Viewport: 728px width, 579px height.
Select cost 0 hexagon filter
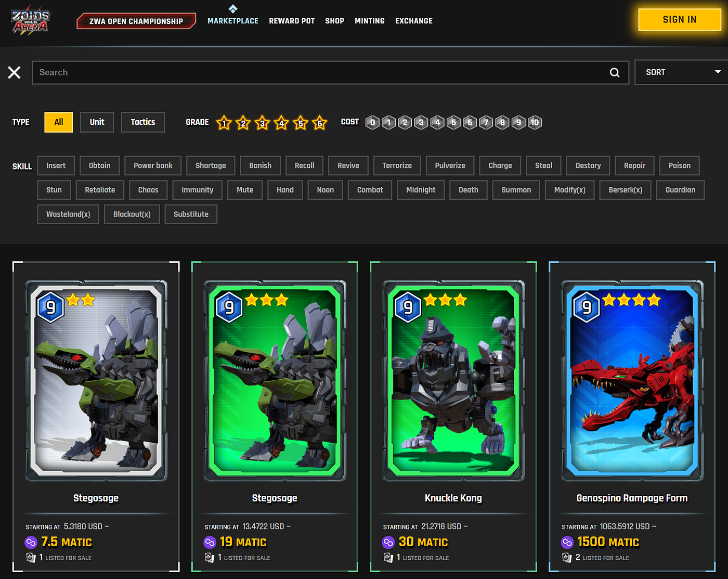point(372,122)
